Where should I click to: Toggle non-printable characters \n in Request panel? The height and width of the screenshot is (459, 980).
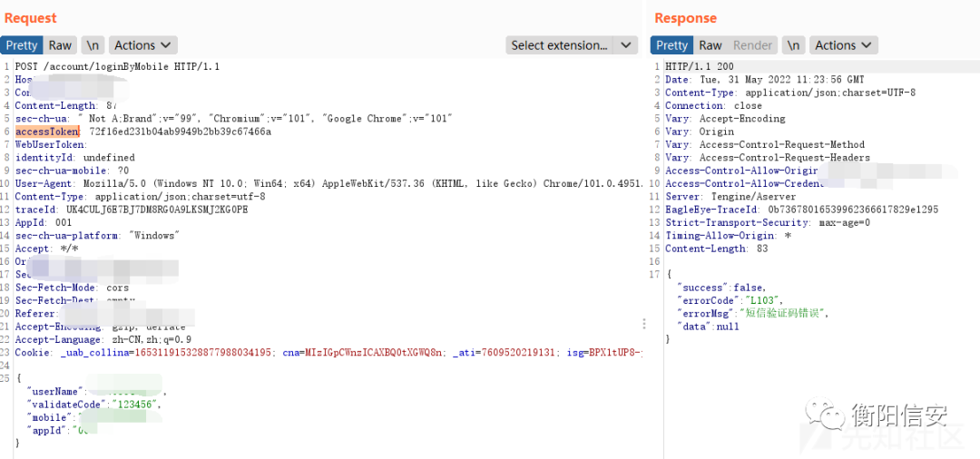pyautogui.click(x=93, y=45)
